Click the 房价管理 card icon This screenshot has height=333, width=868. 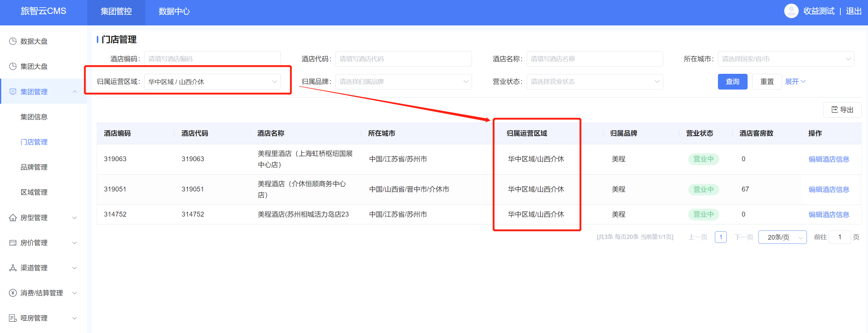tap(13, 243)
